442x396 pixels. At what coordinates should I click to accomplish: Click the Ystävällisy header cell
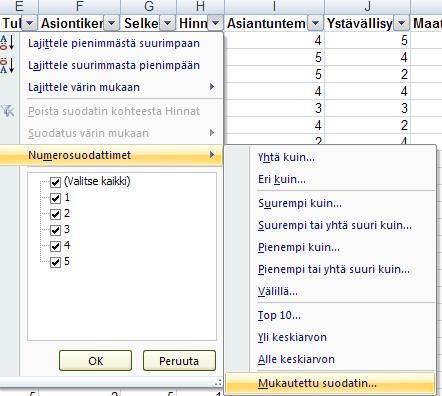[367, 23]
